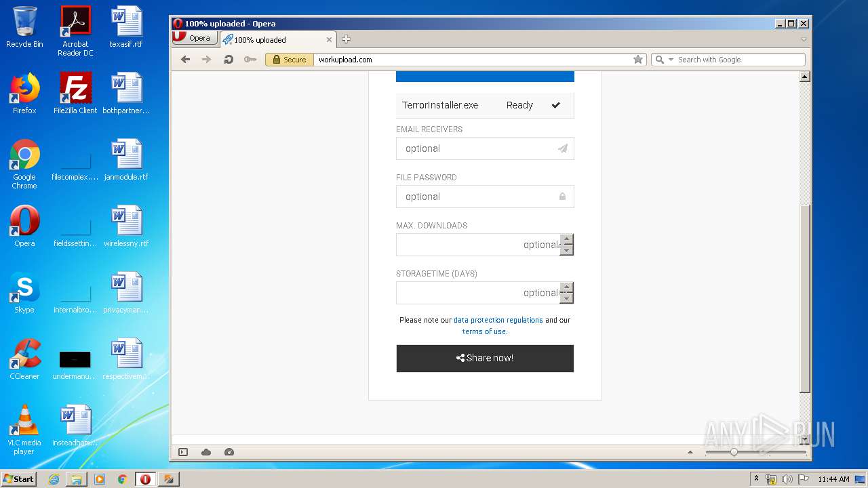Click the Secure padlock badge
This screenshot has width=868, height=488.
click(290, 60)
